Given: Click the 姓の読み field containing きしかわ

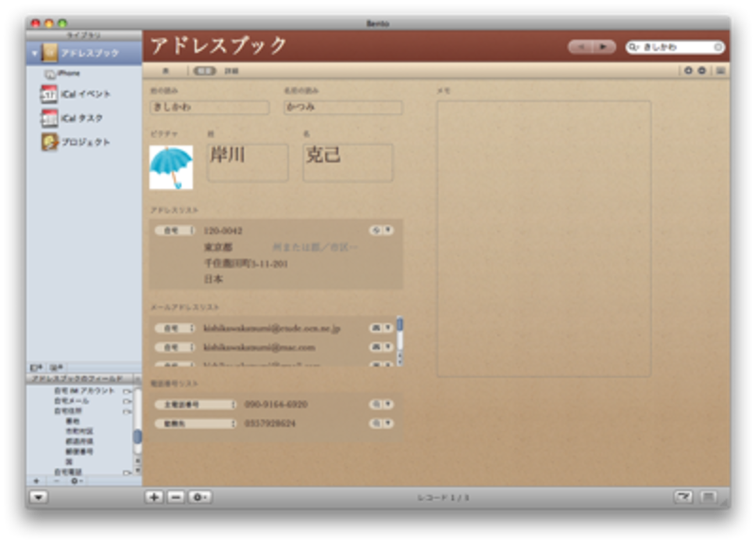Looking at the screenshot, I should 209,108.
